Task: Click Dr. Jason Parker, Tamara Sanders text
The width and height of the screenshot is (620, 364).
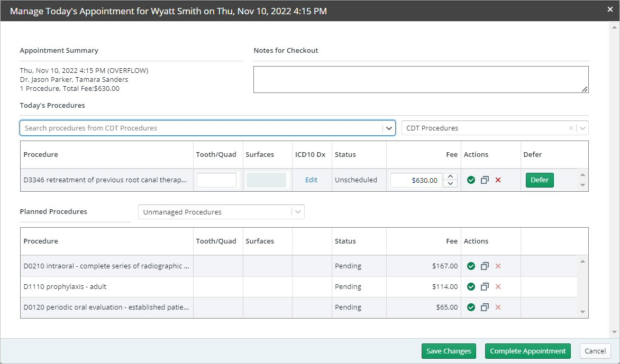Action: point(74,79)
